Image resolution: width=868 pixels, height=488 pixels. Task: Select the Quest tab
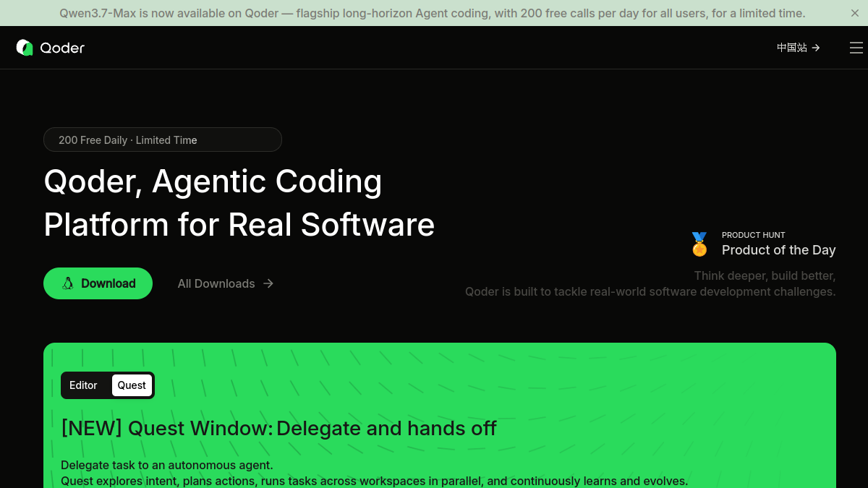(132, 385)
